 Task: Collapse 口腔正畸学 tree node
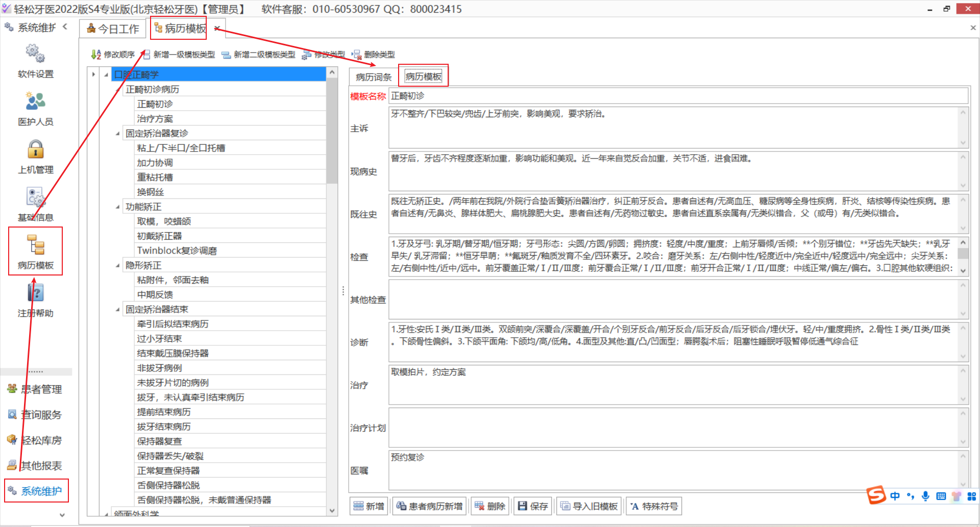tap(106, 75)
